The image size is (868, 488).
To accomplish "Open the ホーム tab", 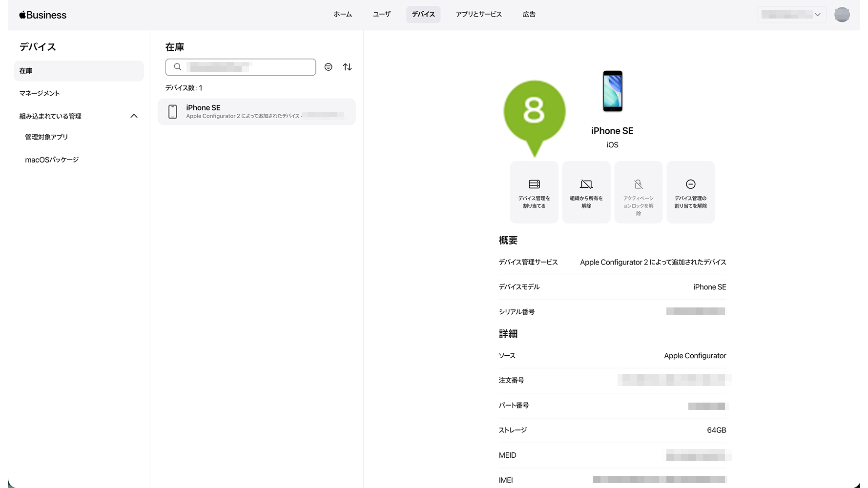I will point(342,15).
